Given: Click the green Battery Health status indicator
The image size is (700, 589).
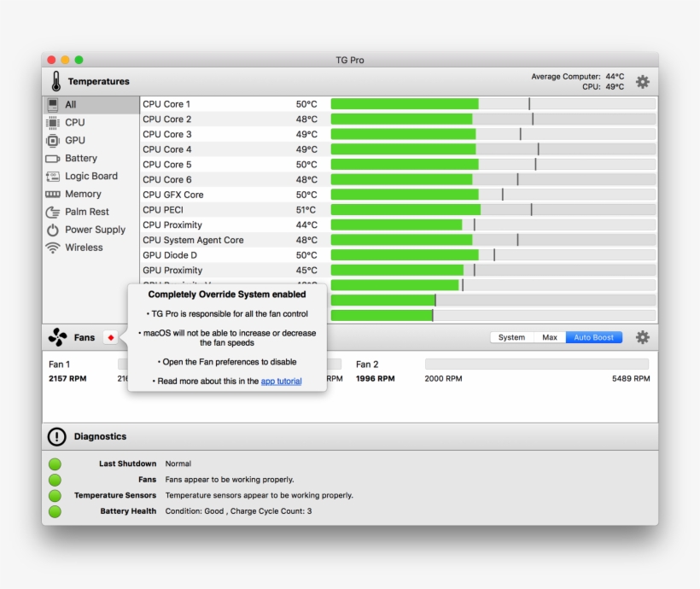Looking at the screenshot, I should click(55, 511).
